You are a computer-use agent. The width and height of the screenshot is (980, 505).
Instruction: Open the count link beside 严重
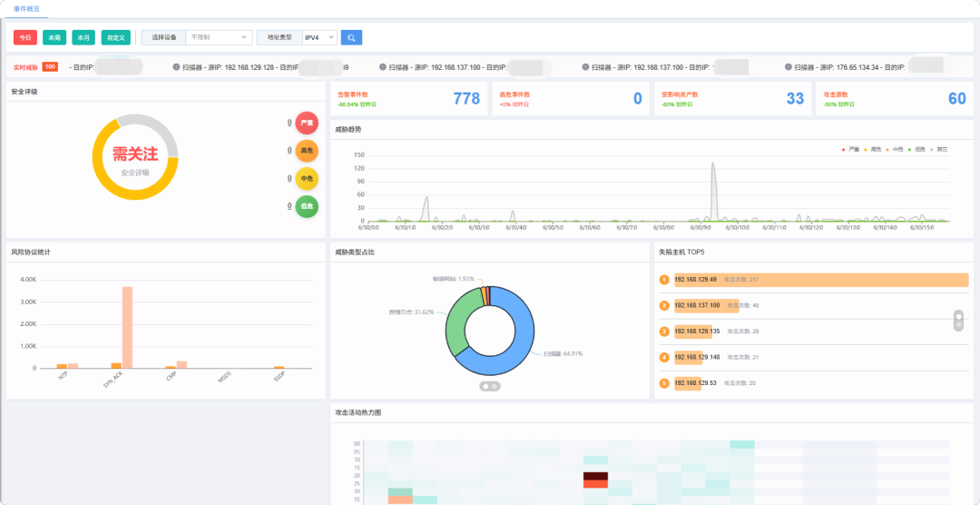(x=289, y=123)
